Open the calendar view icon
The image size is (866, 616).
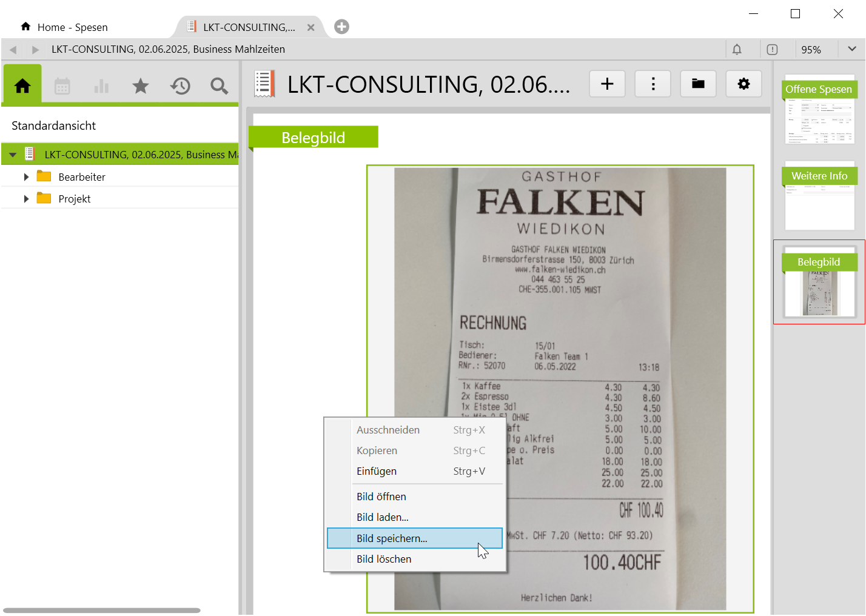tap(62, 86)
